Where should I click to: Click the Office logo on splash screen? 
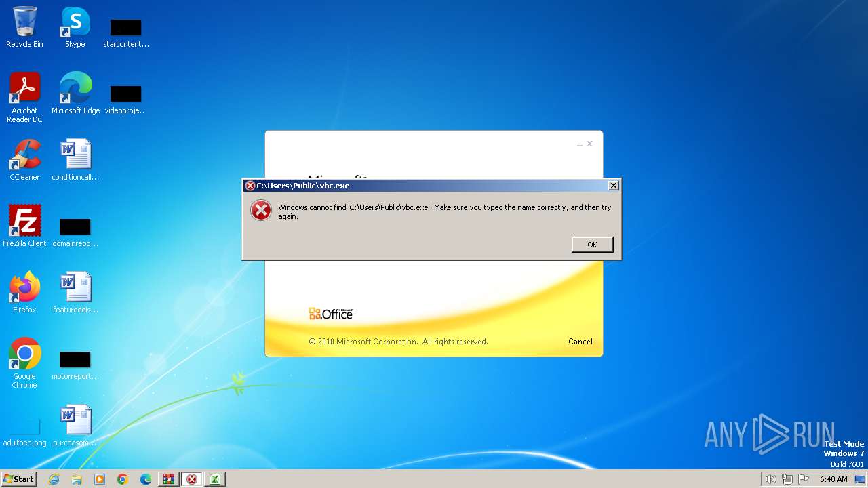pyautogui.click(x=331, y=313)
